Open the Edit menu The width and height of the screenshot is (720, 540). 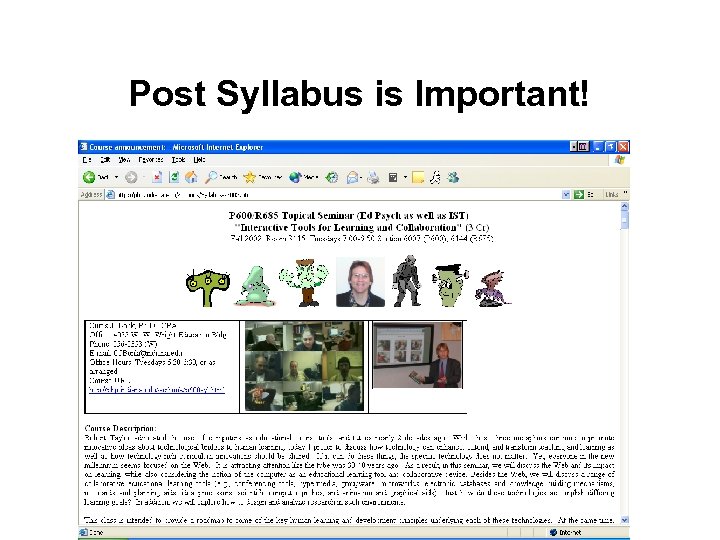(x=105, y=160)
